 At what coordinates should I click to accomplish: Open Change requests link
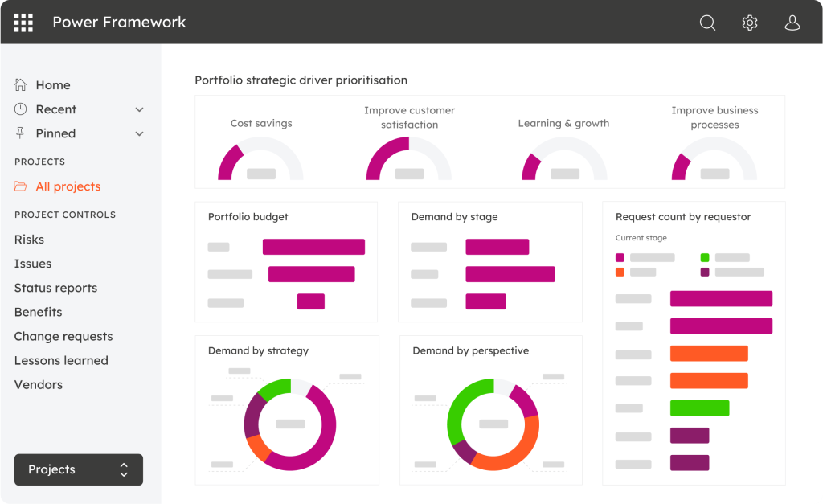pyautogui.click(x=63, y=336)
